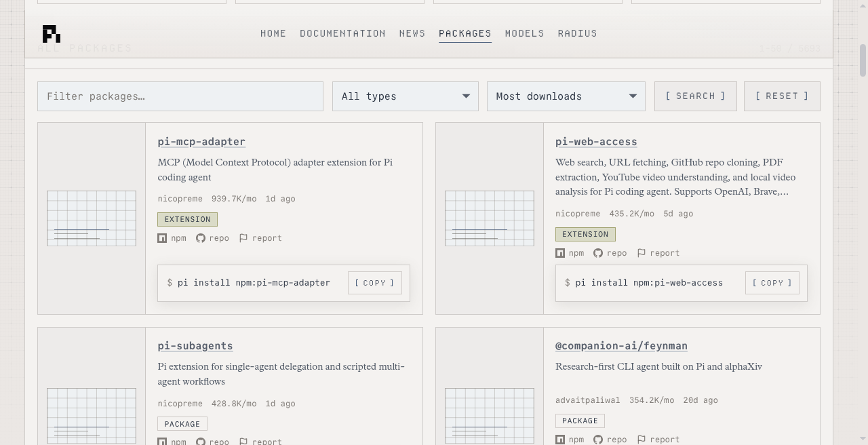Viewport: 868px width, 445px height.
Task: Click the 435.2K/mo download count
Action: click(632, 214)
